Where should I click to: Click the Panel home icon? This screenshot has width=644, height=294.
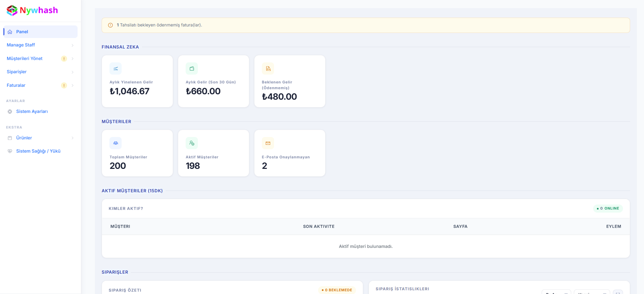point(10,32)
